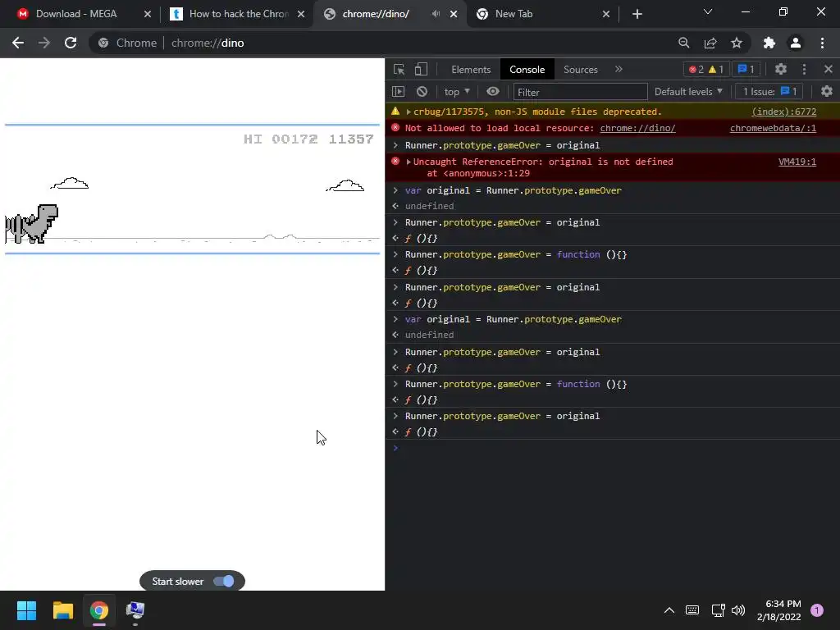The width and height of the screenshot is (840, 630).
Task: Show hidden system tray icons chevron
Action: pyautogui.click(x=669, y=609)
